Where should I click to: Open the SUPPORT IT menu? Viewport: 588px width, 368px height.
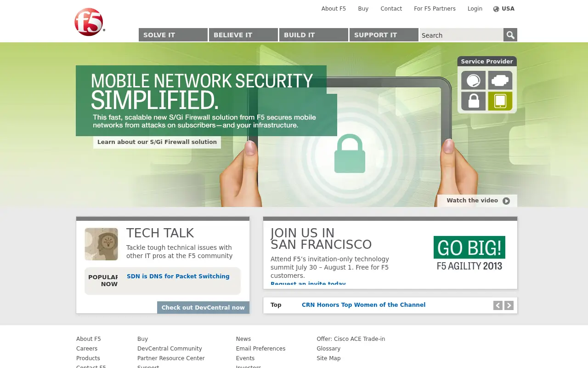point(384,35)
